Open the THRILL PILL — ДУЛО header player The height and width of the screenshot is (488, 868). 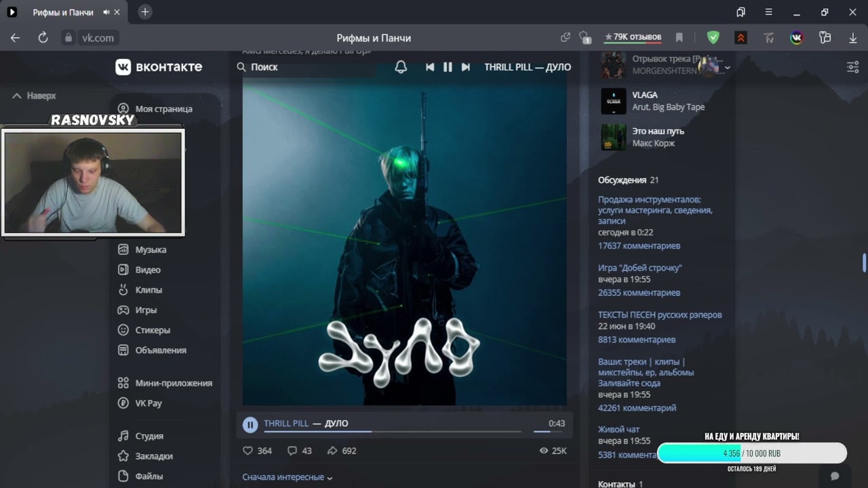point(528,67)
